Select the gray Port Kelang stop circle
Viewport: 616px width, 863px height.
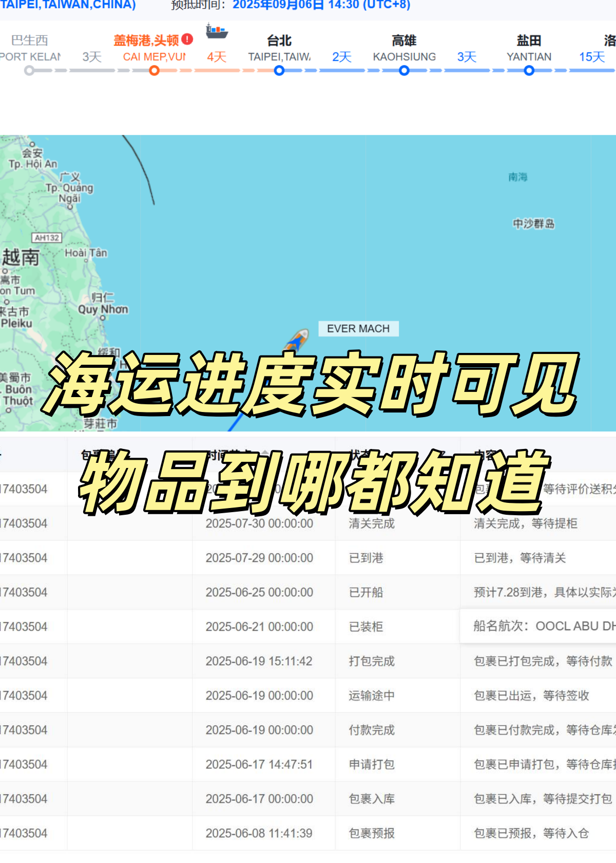[x=29, y=70]
